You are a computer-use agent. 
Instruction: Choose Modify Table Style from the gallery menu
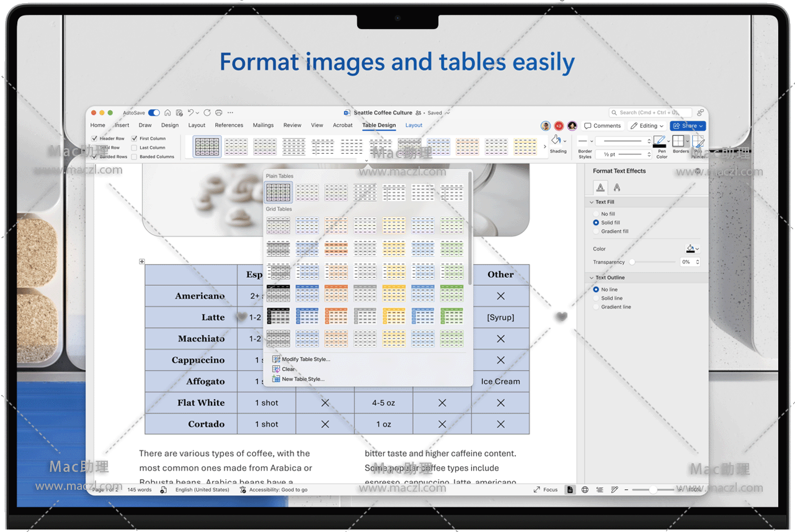coord(306,359)
